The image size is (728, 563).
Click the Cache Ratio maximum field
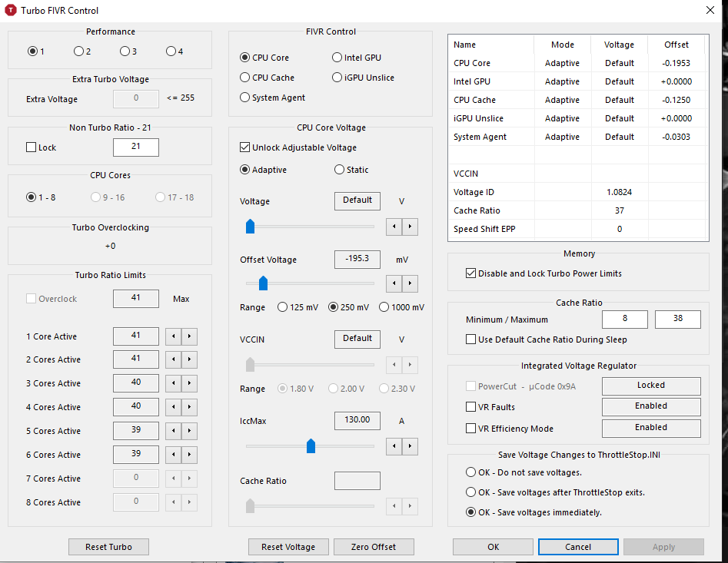click(678, 319)
